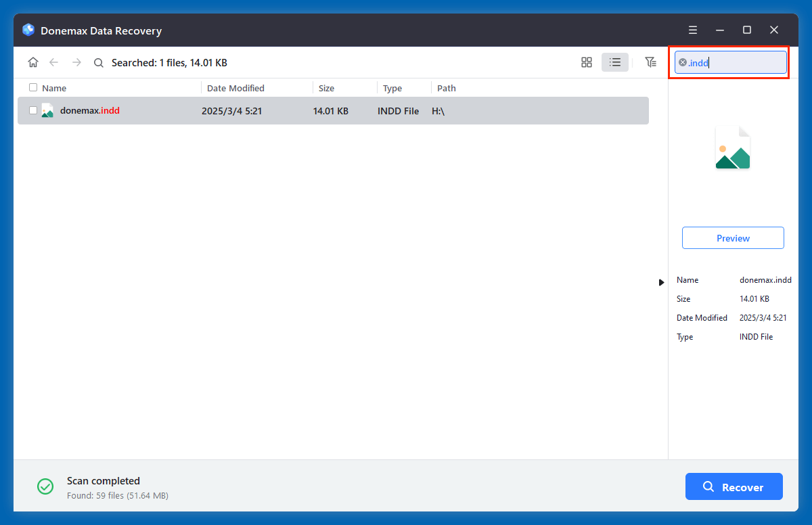Switch to grid view layout
Viewport: 812px width, 525px height.
[x=586, y=62]
